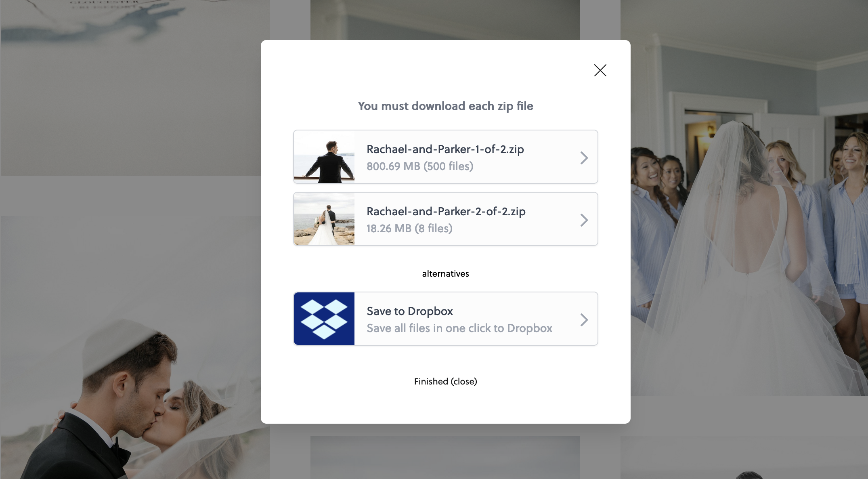
Task: Click 'You must download each zip file' heading
Action: 445,106
